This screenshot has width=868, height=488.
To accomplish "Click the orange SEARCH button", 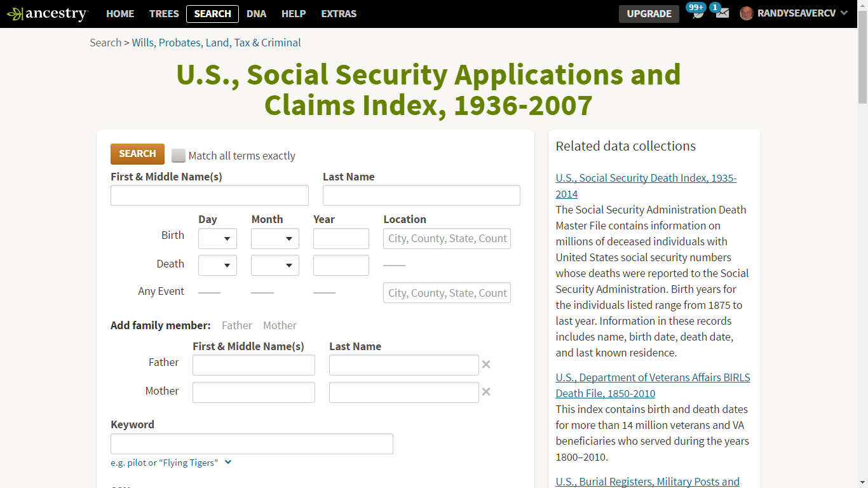I will point(137,154).
